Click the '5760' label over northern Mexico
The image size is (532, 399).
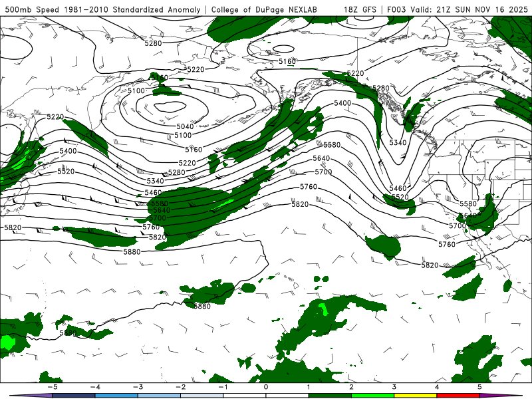click(446, 244)
